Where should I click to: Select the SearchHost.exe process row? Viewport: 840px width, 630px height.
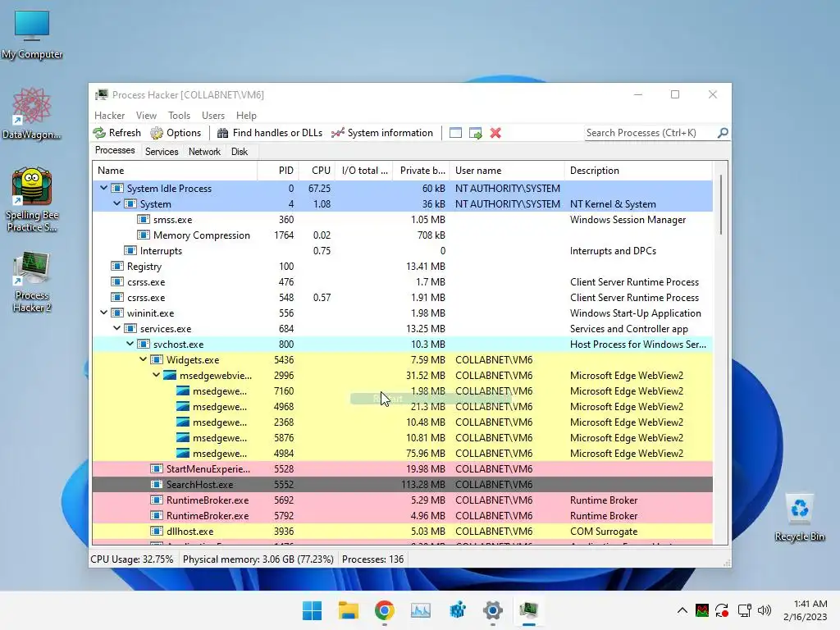[x=402, y=484]
